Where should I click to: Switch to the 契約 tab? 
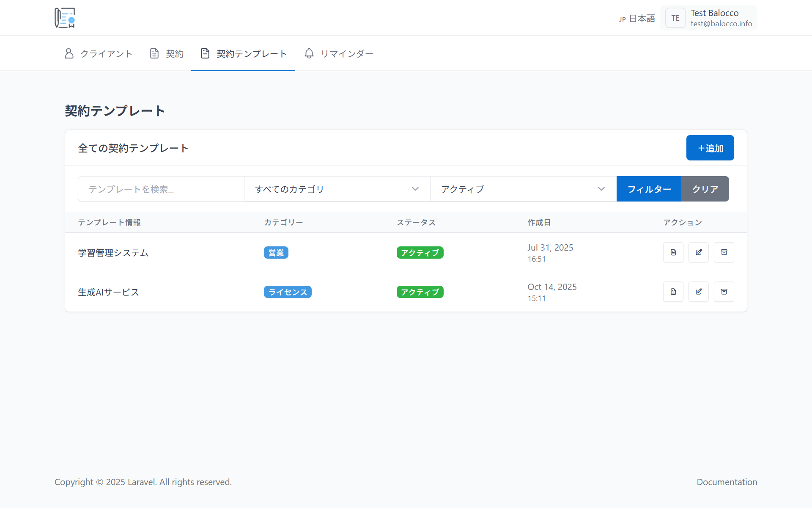pyautogui.click(x=167, y=54)
